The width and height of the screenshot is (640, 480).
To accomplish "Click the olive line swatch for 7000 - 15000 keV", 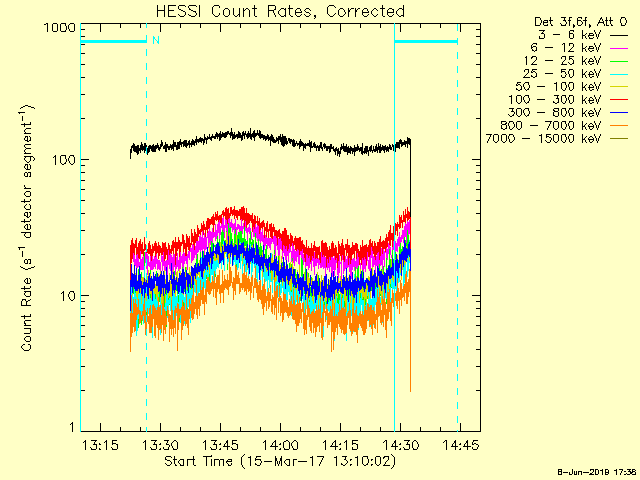I will [x=619, y=139].
